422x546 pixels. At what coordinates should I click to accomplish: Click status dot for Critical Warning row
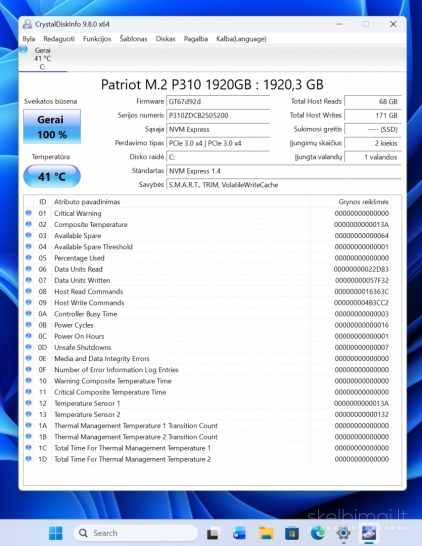pyautogui.click(x=29, y=213)
